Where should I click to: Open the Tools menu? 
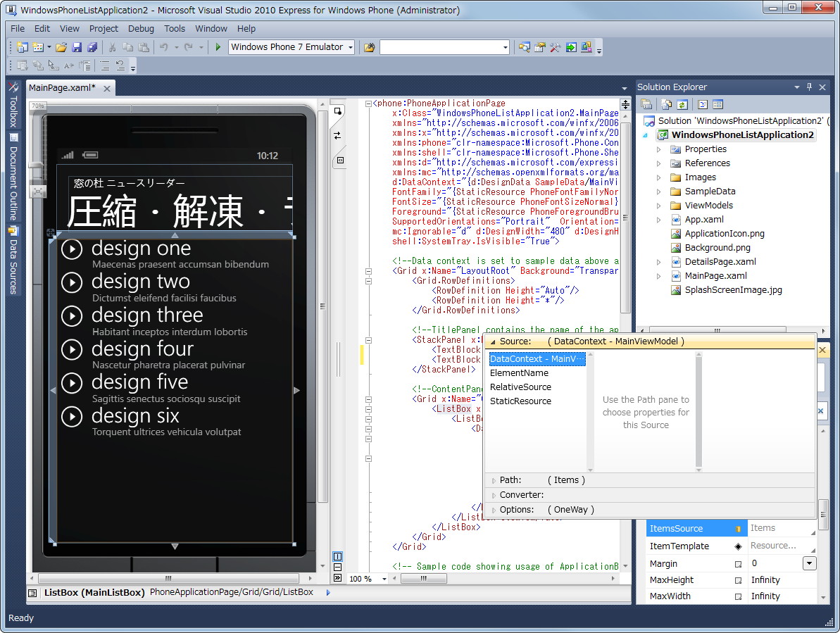coord(174,28)
